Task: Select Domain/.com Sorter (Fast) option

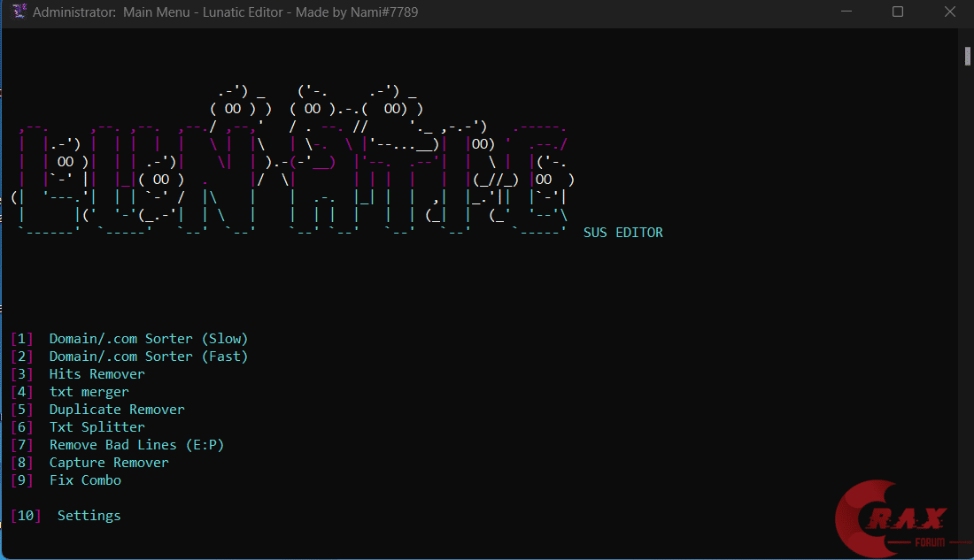Action: coord(148,357)
